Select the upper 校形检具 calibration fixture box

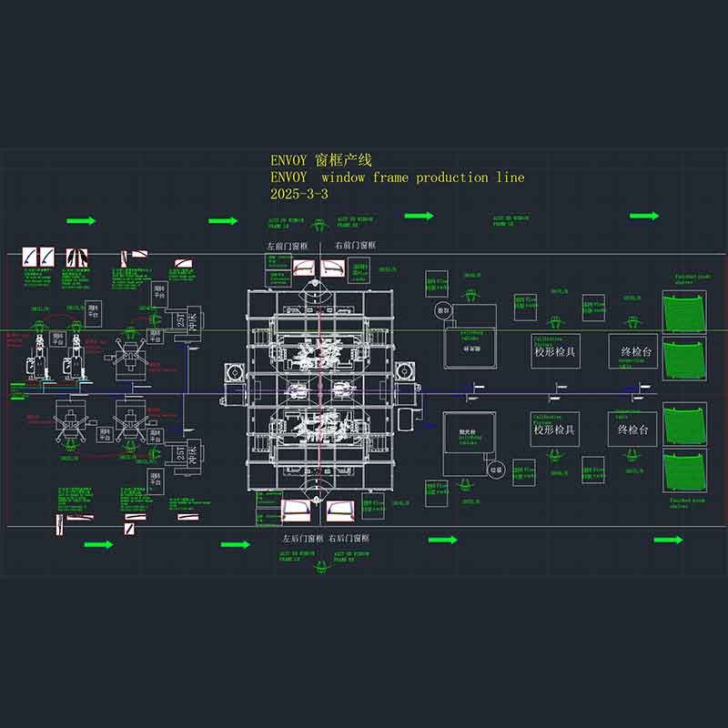click(x=555, y=351)
